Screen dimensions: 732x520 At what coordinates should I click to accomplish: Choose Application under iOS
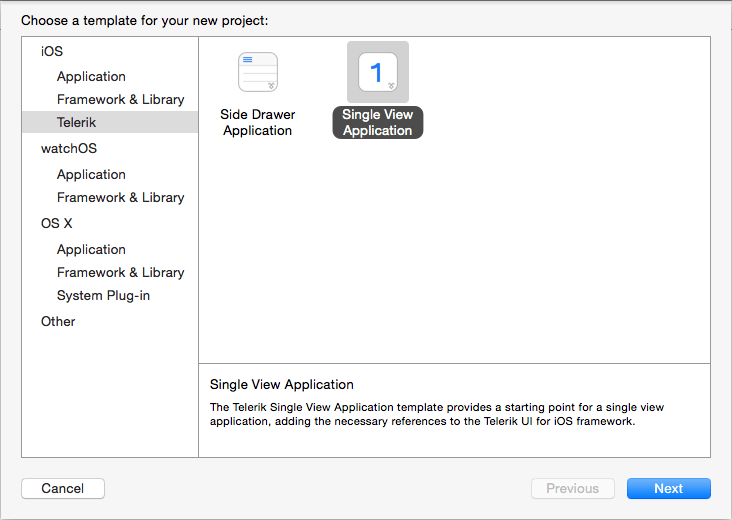91,76
